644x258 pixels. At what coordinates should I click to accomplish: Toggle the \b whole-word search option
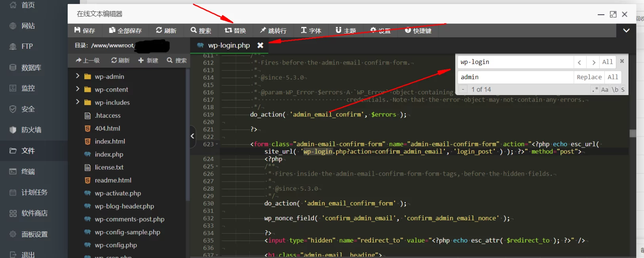click(x=615, y=90)
